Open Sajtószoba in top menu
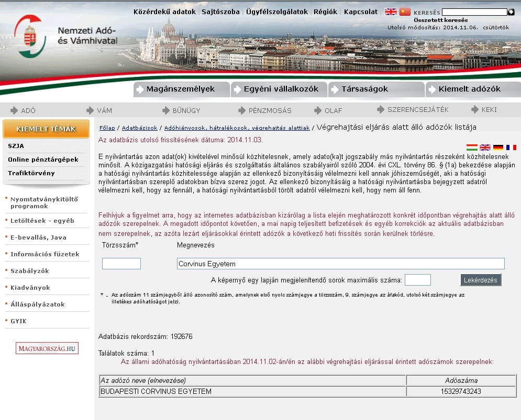This screenshot has width=521, height=420. pos(220,12)
